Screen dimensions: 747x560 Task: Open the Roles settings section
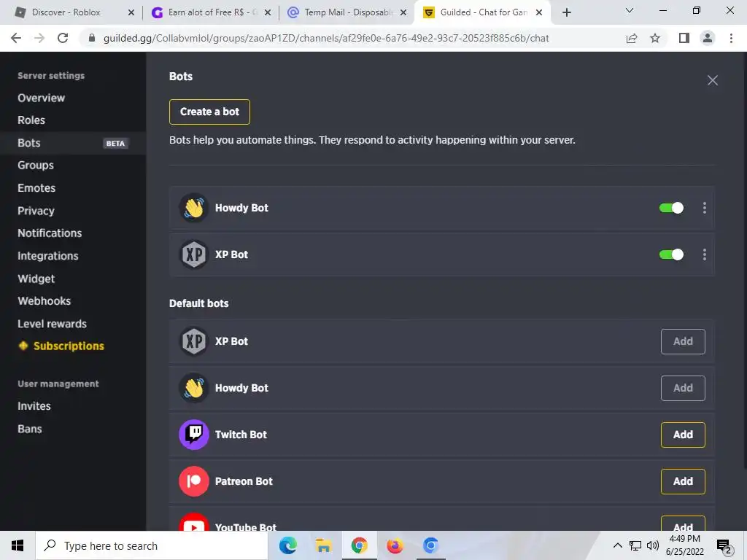(x=31, y=120)
